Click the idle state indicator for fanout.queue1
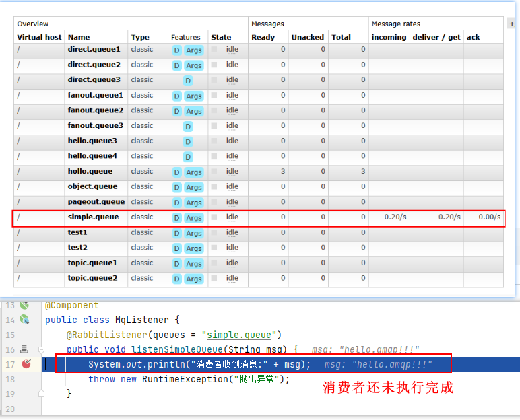 (232, 96)
